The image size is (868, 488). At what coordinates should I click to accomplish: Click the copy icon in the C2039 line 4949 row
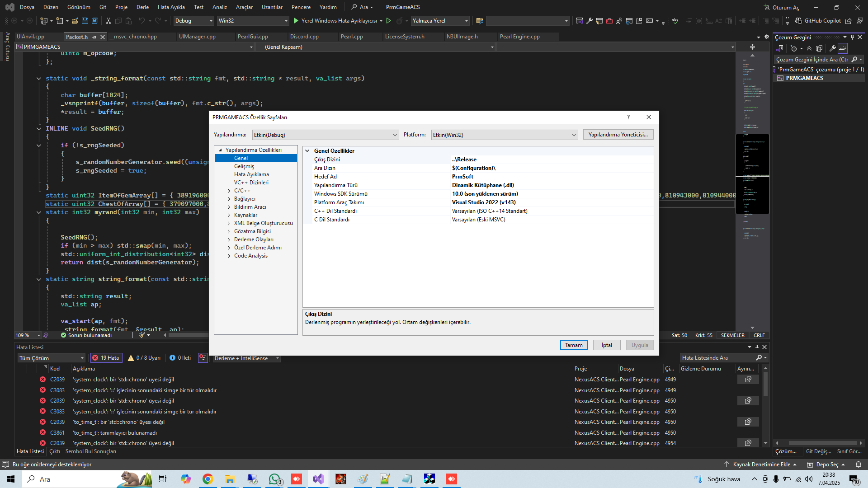748,380
